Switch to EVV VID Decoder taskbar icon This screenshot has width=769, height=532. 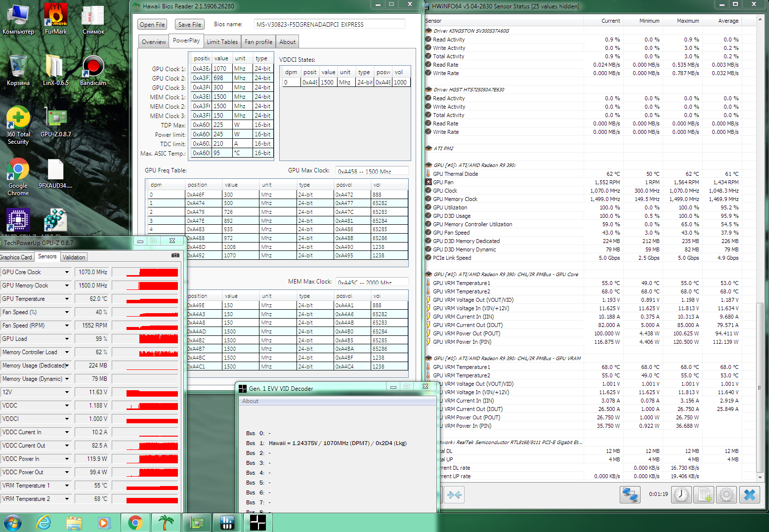(258, 523)
